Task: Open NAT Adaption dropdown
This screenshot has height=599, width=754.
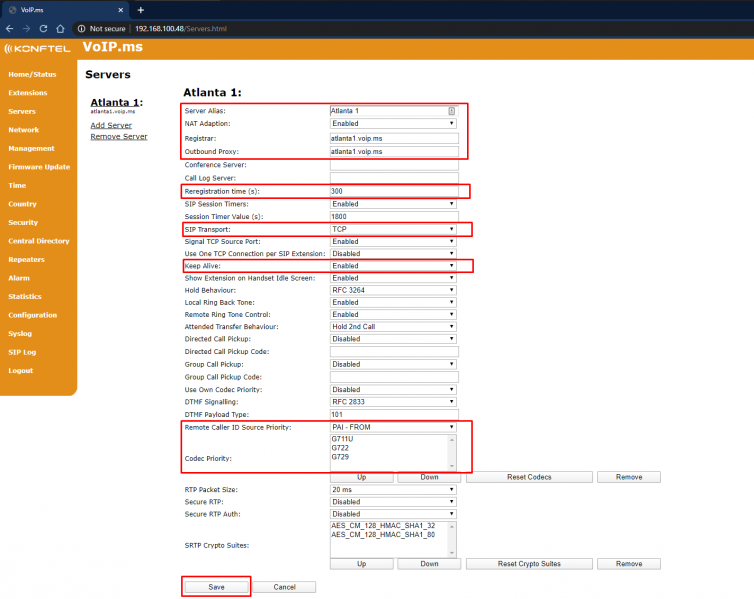Action: 393,124
